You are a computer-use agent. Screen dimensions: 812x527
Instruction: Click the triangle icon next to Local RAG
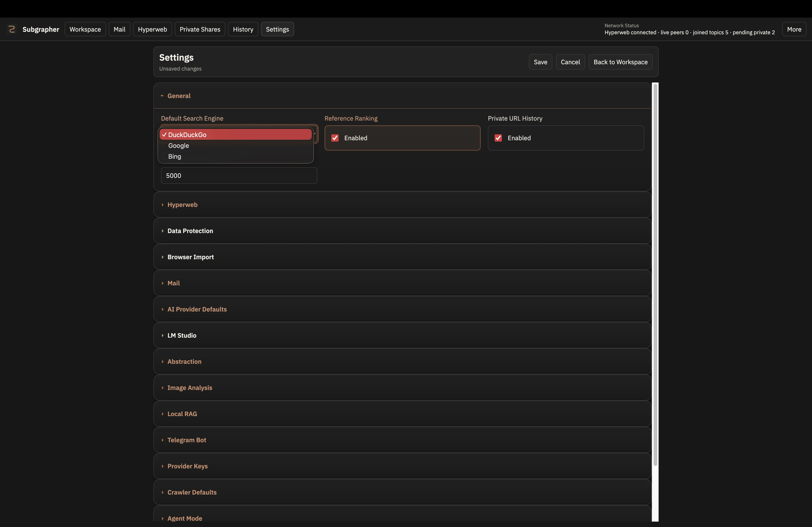162,414
